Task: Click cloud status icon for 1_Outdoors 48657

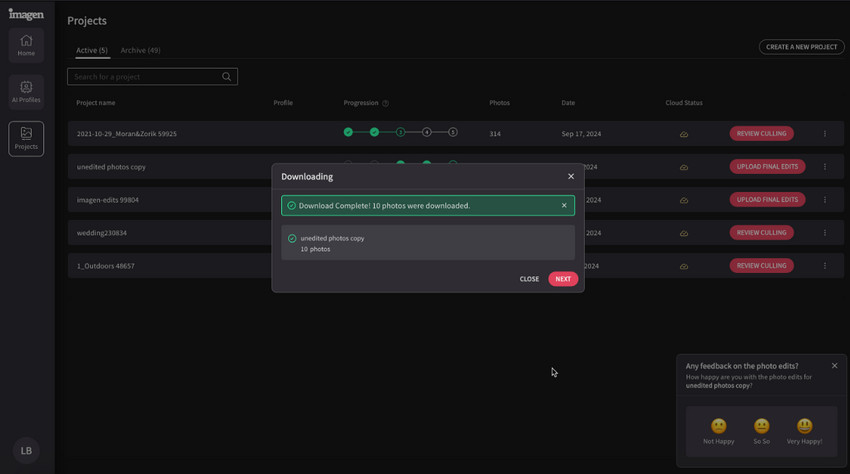Action: [684, 267]
